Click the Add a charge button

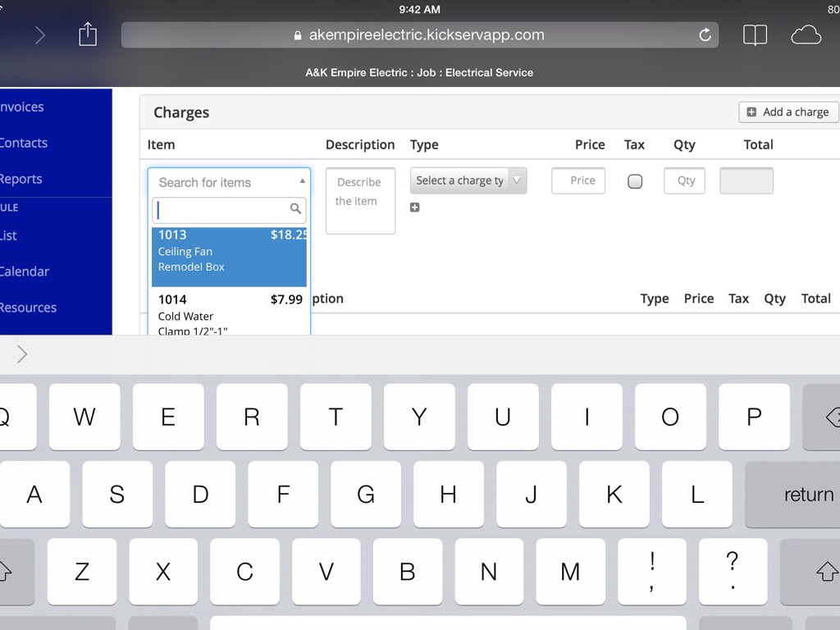pyautogui.click(x=787, y=112)
